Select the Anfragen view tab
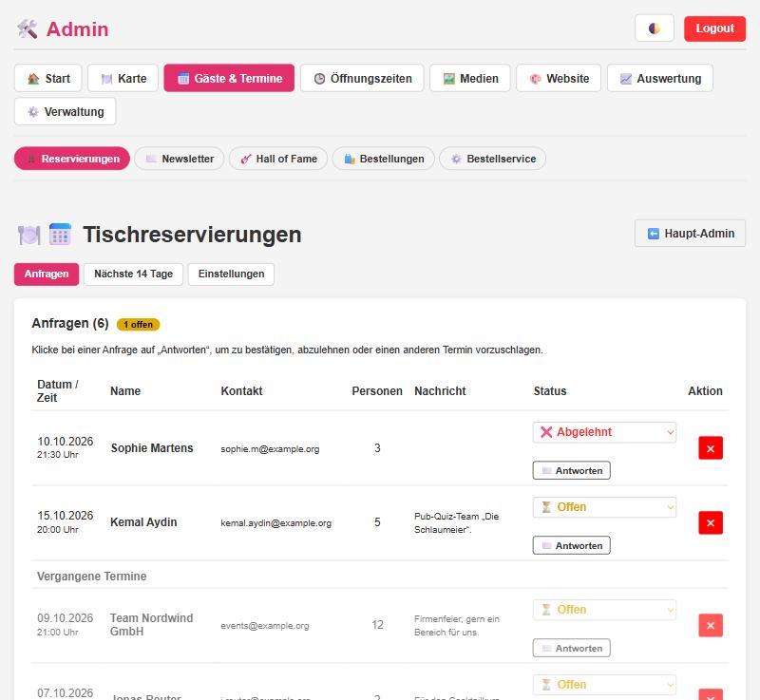The image size is (760, 700). pyautogui.click(x=47, y=274)
